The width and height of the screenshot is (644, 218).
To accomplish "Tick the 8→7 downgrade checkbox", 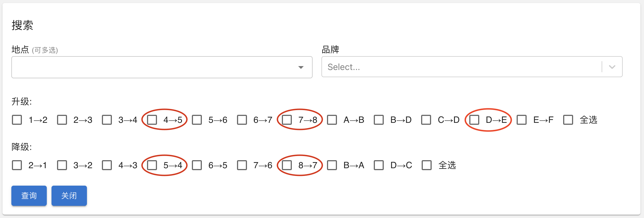I will (x=287, y=165).
